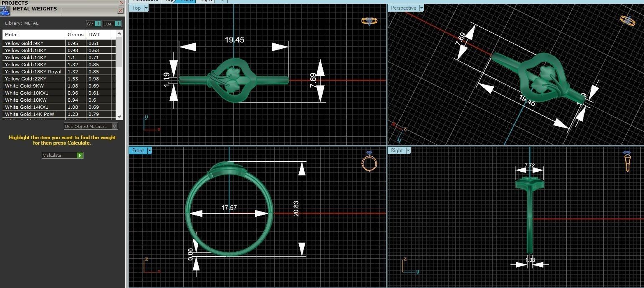Viewport: 644px width, 288px height.
Task: Select the Yellow Gold:10KY row
Action: click(x=59, y=50)
